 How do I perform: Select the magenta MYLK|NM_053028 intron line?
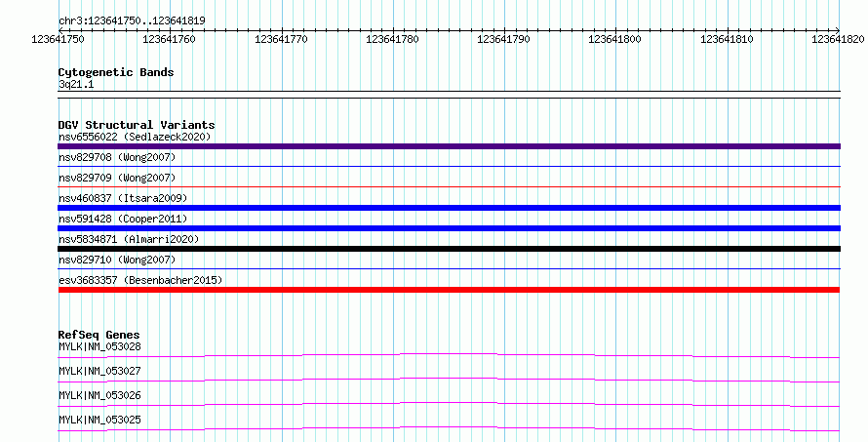[x=449, y=354]
